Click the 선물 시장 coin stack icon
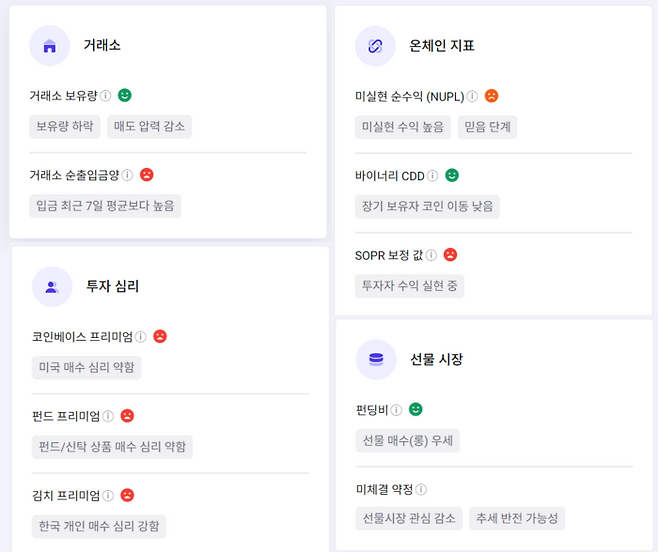Viewport: 658px width, 552px height. [376, 359]
